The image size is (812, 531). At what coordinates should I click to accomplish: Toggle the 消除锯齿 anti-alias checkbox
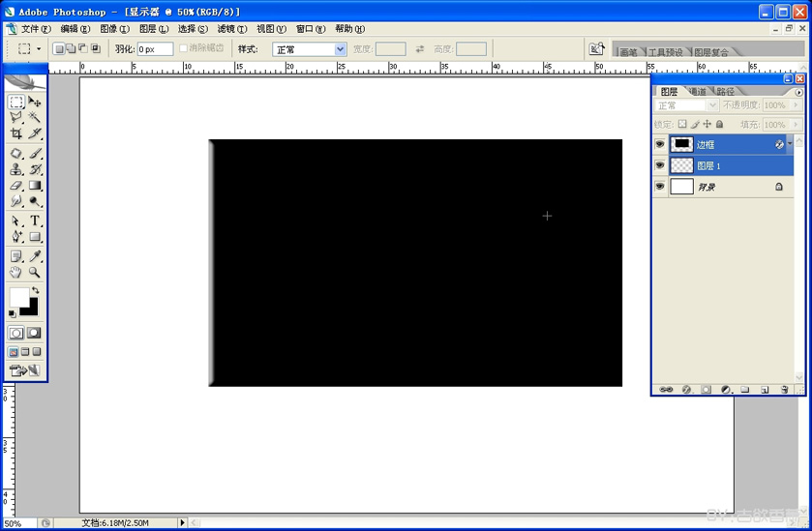tap(183, 48)
